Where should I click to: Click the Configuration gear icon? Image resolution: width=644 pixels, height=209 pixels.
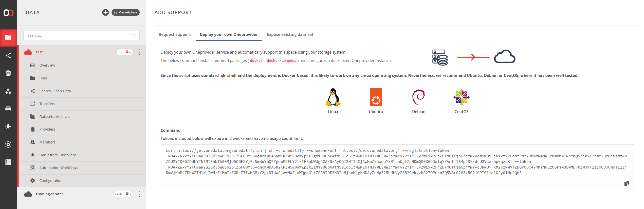(x=33, y=181)
